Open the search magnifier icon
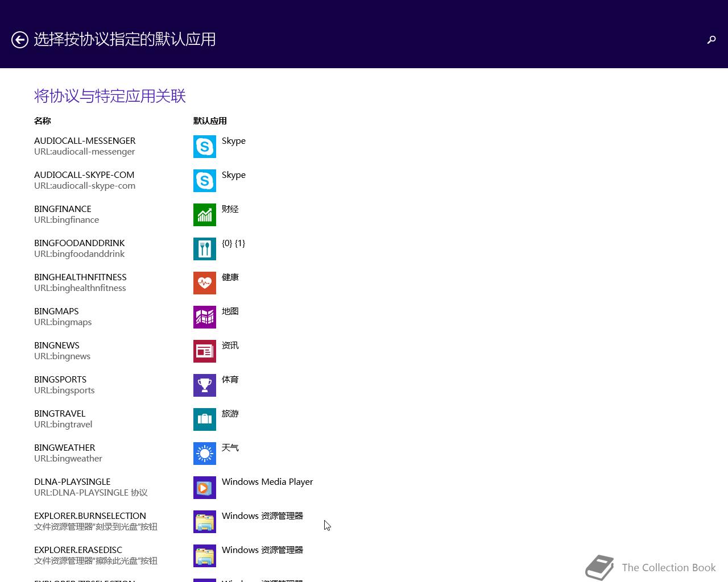728x582 pixels. click(x=712, y=39)
